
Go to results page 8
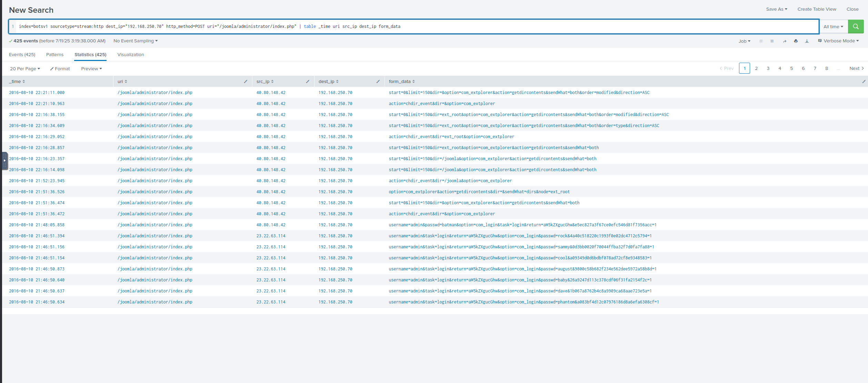pyautogui.click(x=827, y=69)
